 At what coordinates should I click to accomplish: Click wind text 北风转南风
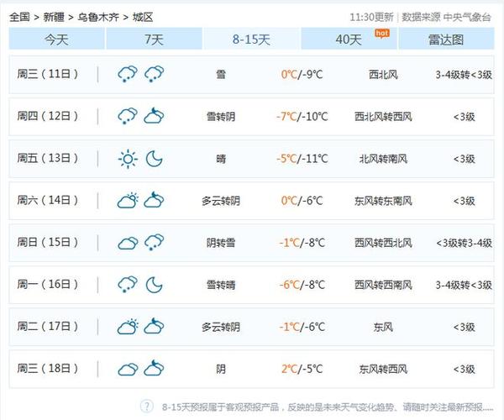coord(383,159)
